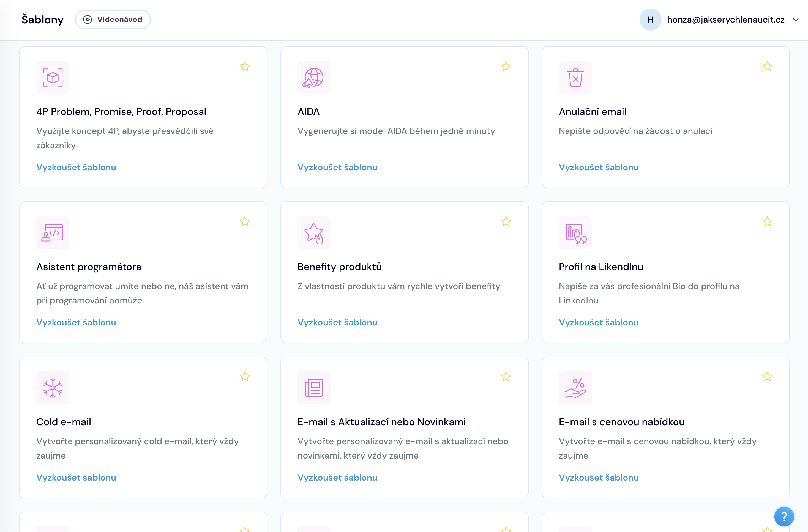Select the E-mail s cenovou nabídkou title

621,422
